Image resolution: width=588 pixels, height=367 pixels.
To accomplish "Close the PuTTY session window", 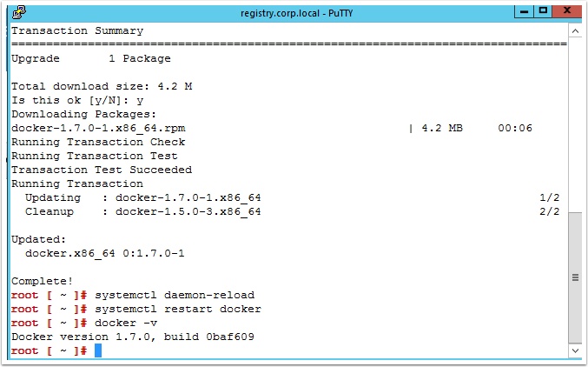I will tap(566, 11).
